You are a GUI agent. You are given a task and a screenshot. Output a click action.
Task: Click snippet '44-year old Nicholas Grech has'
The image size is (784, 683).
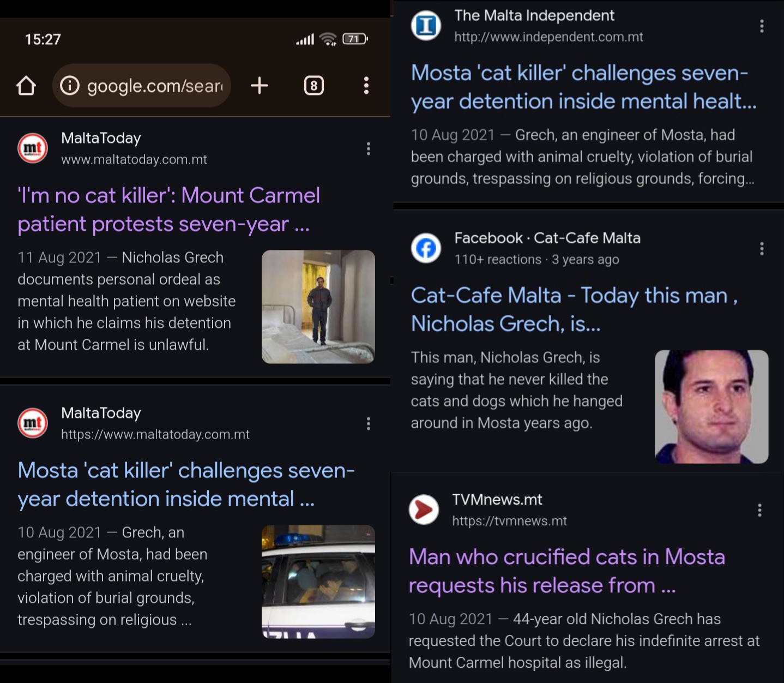617,619
